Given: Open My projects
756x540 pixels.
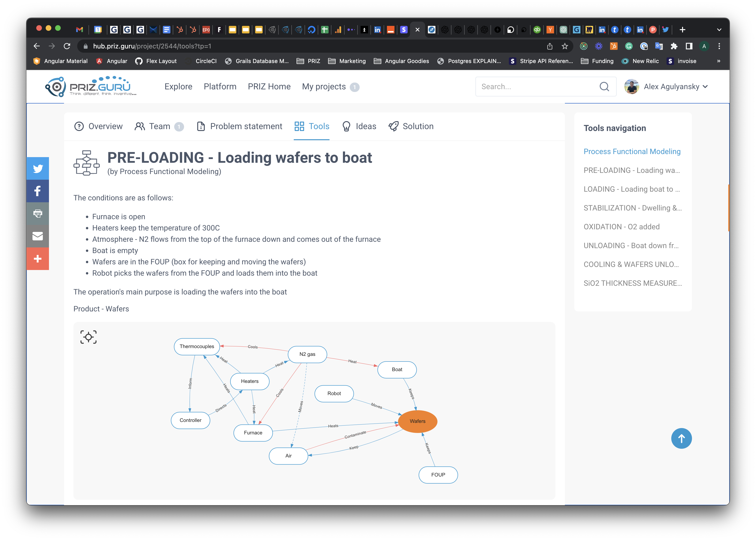Looking at the screenshot, I should tap(330, 87).
